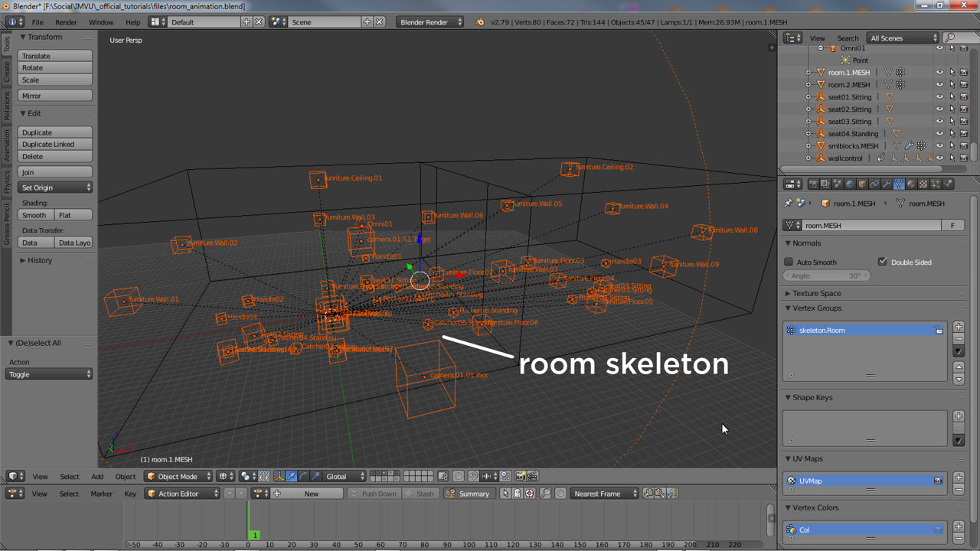Click the Duplicate Linked button
Image resolution: width=980 pixels, height=551 pixels.
coord(55,144)
